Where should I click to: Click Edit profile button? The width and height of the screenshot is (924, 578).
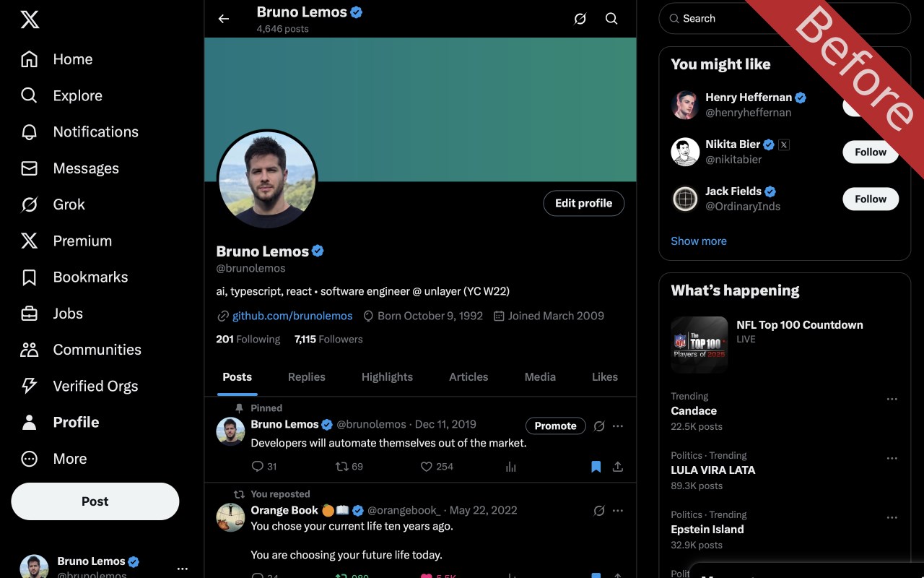coord(584,204)
